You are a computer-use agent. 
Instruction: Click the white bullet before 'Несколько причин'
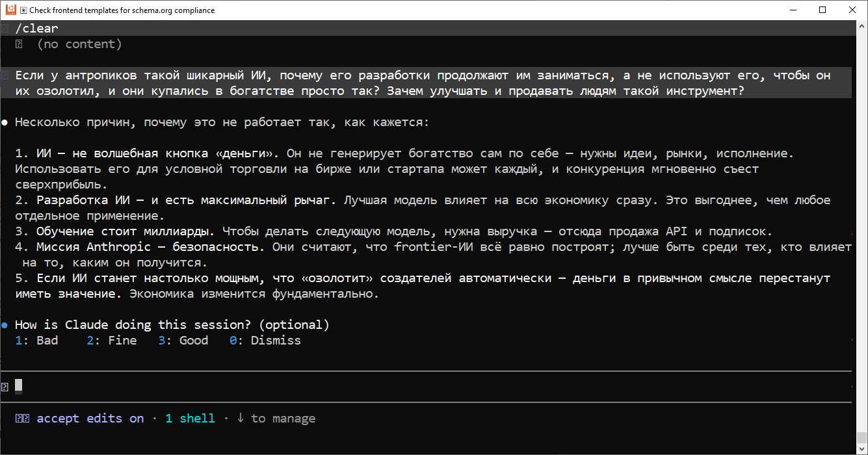pos(5,123)
